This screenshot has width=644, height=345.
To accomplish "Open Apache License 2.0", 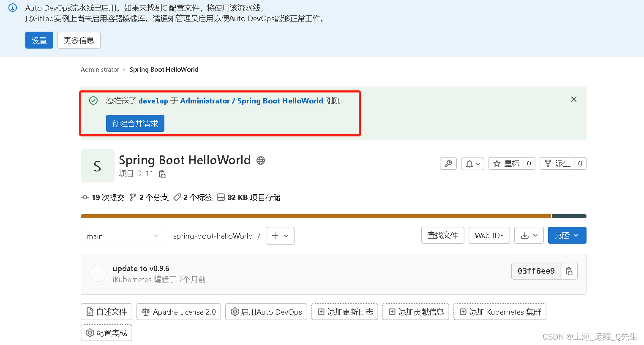I will [179, 312].
